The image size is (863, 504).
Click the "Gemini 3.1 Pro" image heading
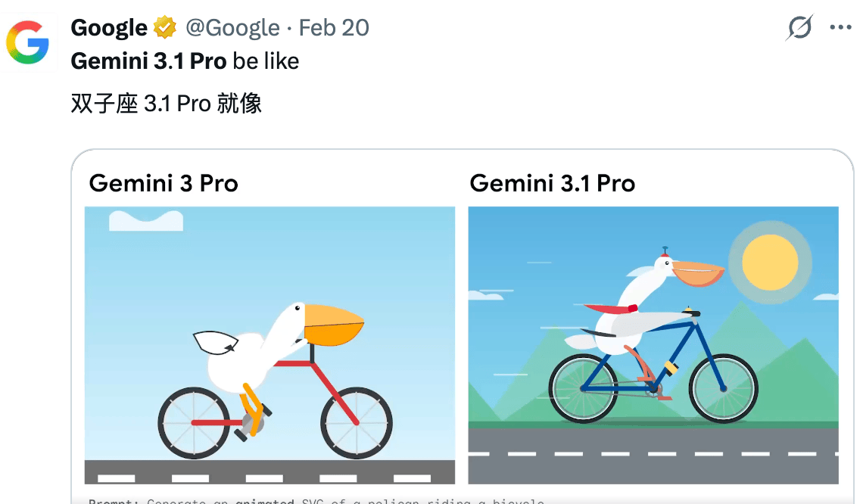552,183
